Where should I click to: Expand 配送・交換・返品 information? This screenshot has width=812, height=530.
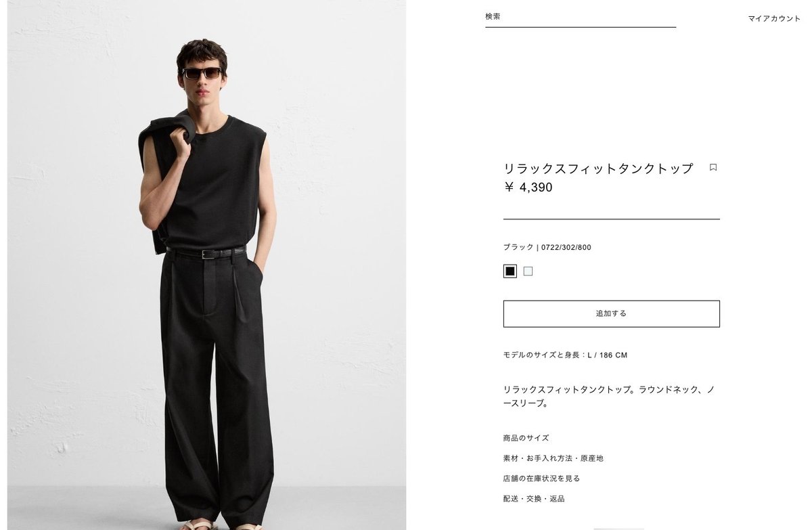[x=534, y=499]
